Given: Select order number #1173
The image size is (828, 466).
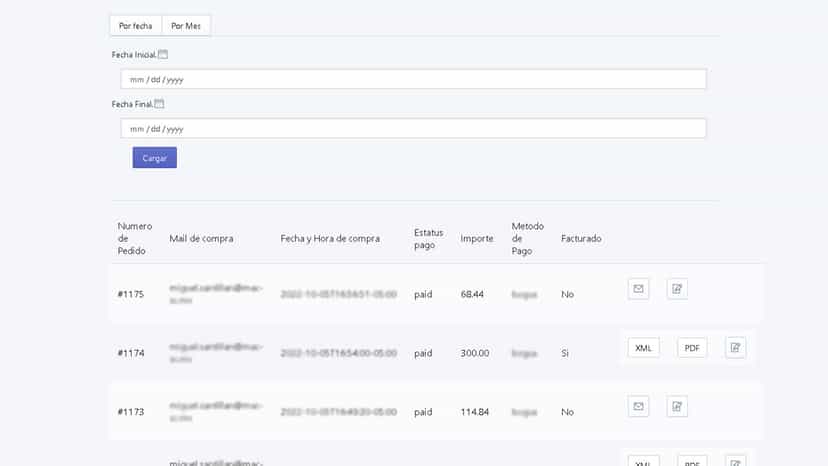Looking at the screenshot, I should pos(130,412).
